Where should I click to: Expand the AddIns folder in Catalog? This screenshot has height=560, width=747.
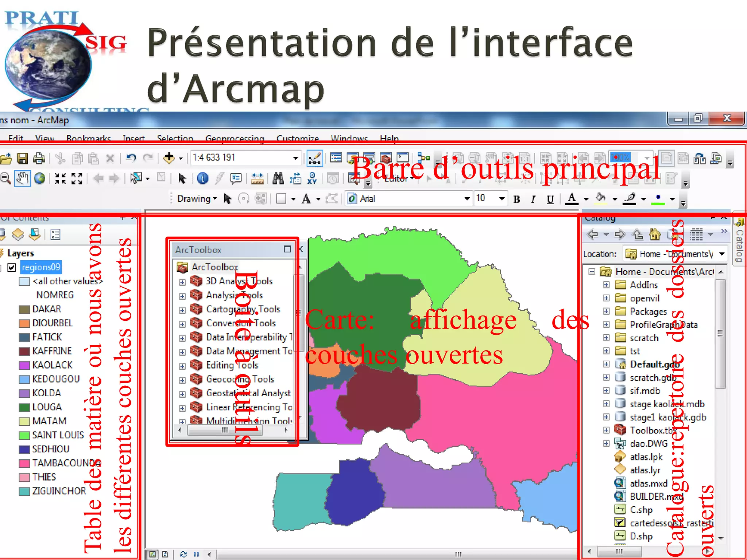(x=606, y=285)
